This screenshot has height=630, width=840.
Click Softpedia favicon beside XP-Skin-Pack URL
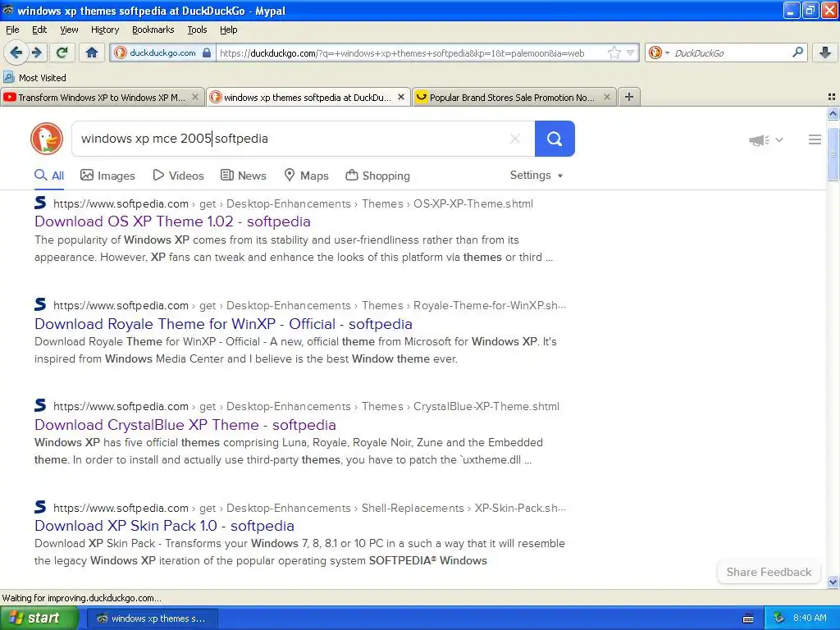click(40, 507)
